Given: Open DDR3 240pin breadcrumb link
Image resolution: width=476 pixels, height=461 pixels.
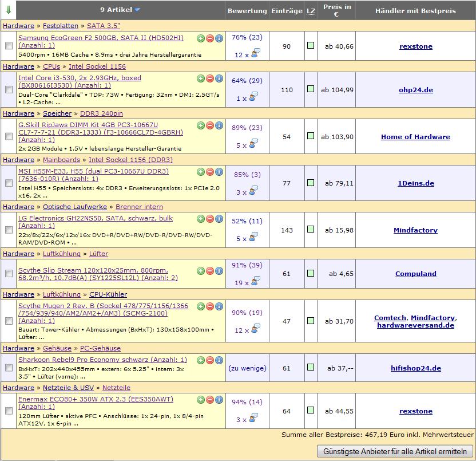Looking at the screenshot, I should pos(101,113).
